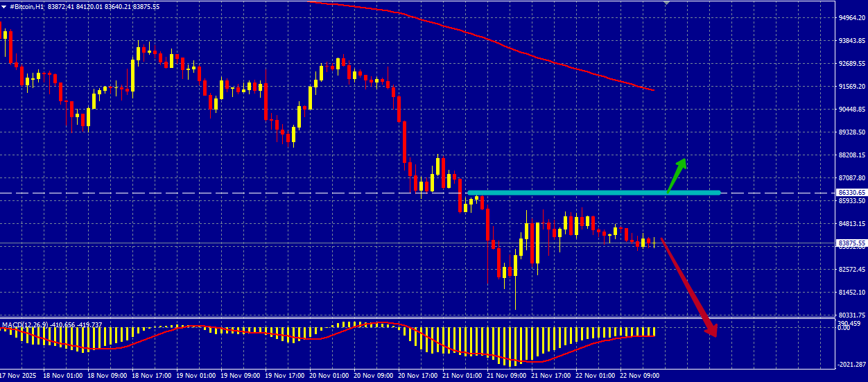Click price scale level 89328.50
Screen dimensions: 868x382
[x=851, y=132]
